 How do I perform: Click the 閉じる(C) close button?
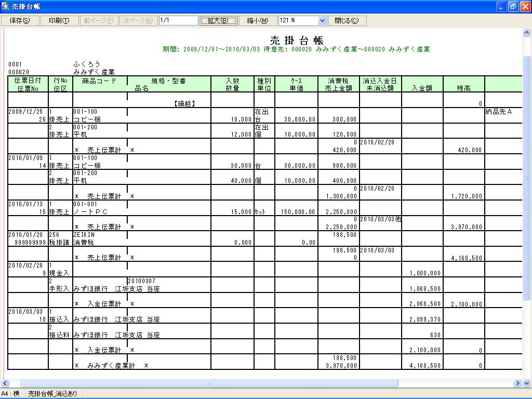pyautogui.click(x=347, y=21)
